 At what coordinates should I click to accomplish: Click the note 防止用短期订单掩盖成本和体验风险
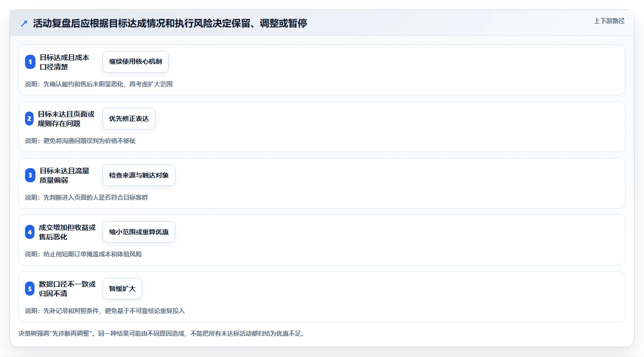click(x=93, y=254)
